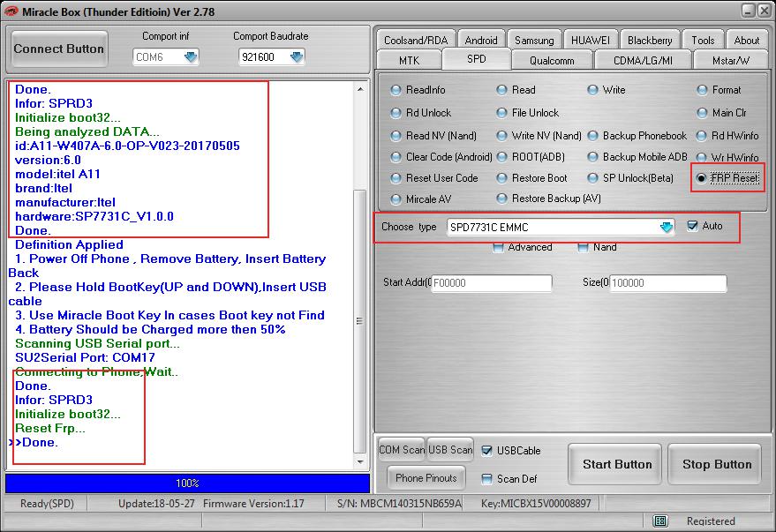Screen dimensions: 776x532
Task: Switch to the Blackberry tab
Action: click(x=650, y=40)
